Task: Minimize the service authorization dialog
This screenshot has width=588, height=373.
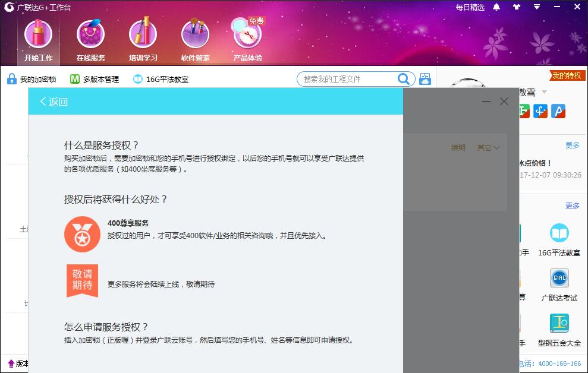Action: coord(486,102)
